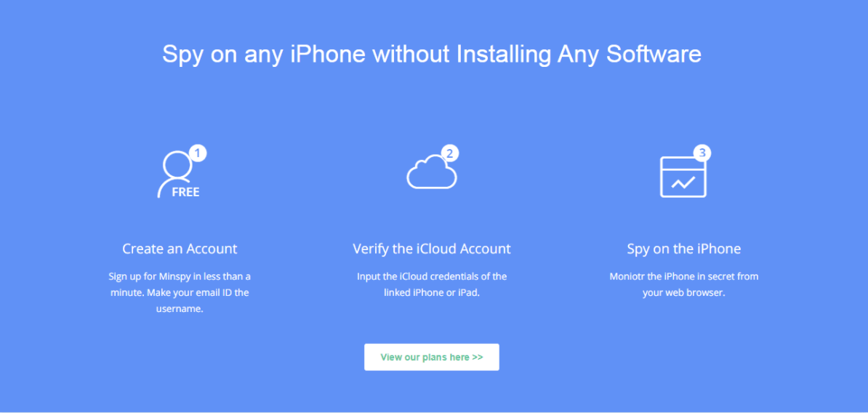The height and width of the screenshot is (413, 868).
Task: Select the Verify the iCloud Account heading
Action: point(432,249)
